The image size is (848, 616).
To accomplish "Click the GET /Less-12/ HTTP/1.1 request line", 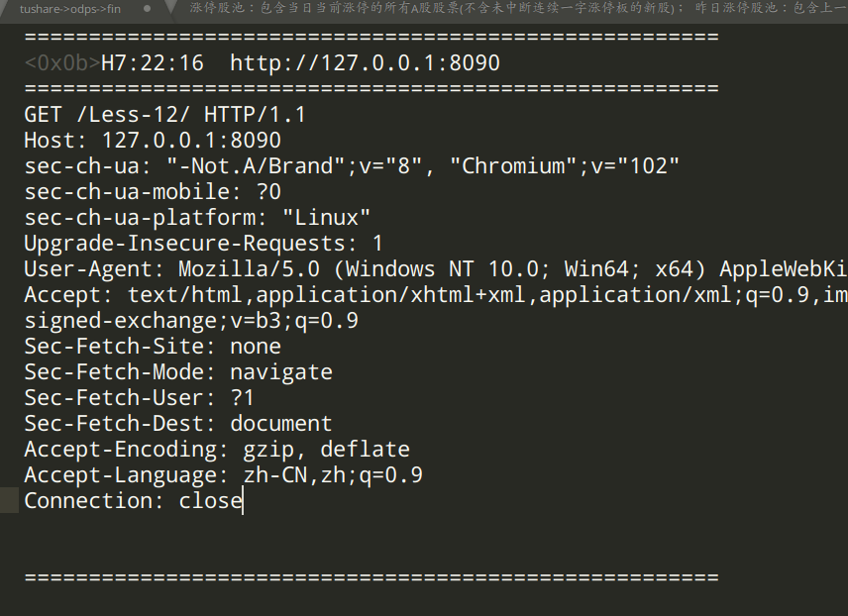I will coord(165,115).
